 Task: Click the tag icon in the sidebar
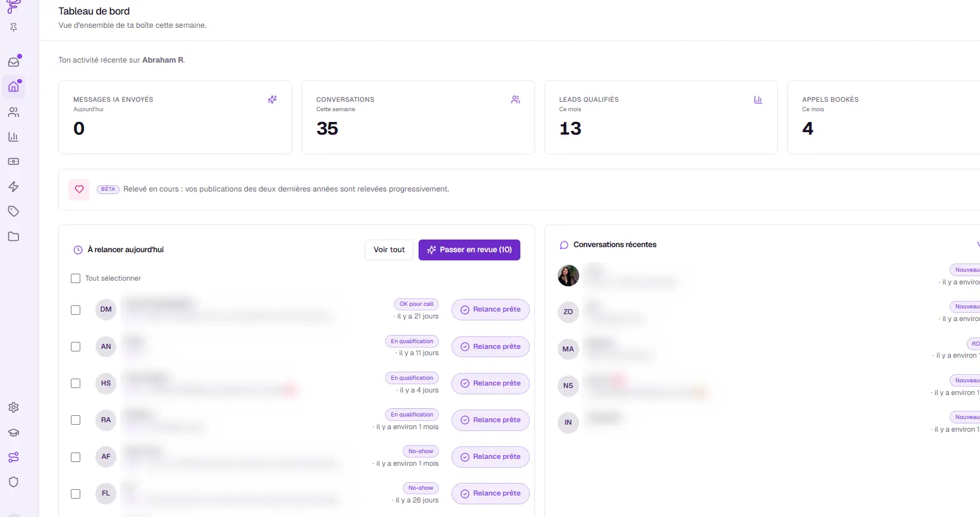tap(13, 211)
